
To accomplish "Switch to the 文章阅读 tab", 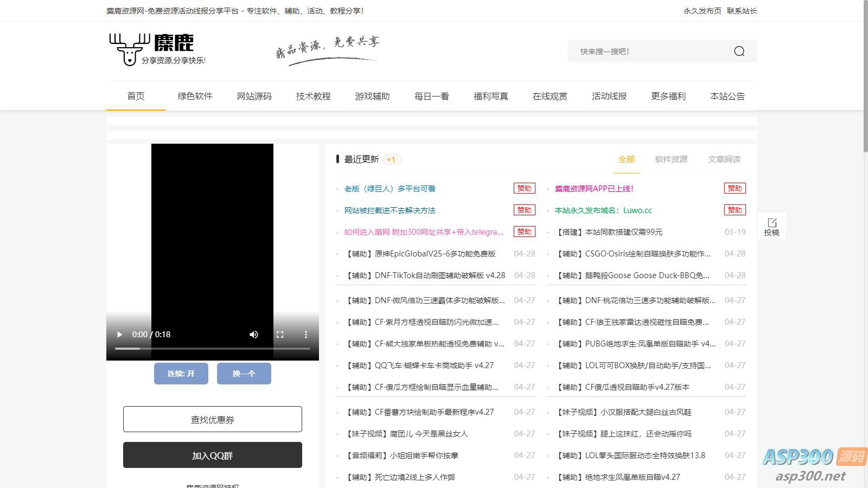I will point(724,159).
